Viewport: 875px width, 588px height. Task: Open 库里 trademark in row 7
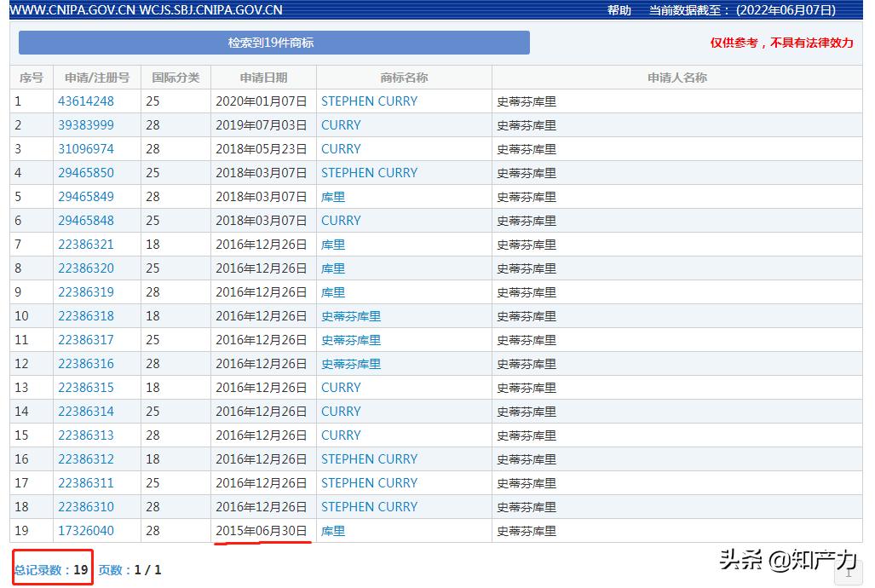333,245
